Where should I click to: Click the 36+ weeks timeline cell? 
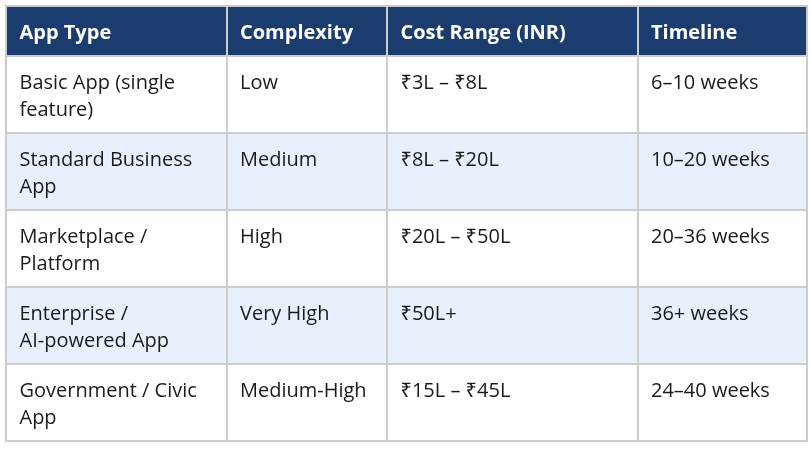699,313
